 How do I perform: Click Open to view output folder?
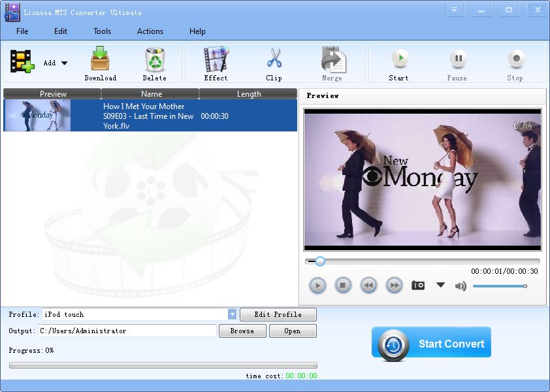pyautogui.click(x=293, y=331)
